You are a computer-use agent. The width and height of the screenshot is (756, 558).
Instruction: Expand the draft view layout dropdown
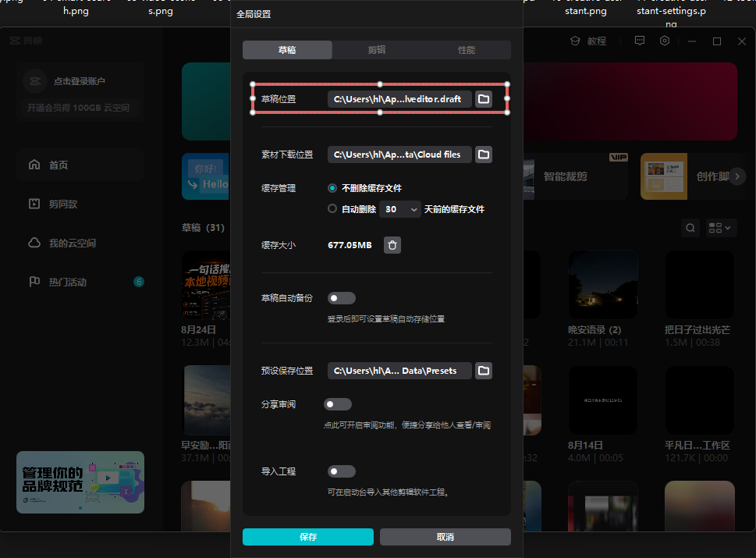720,228
